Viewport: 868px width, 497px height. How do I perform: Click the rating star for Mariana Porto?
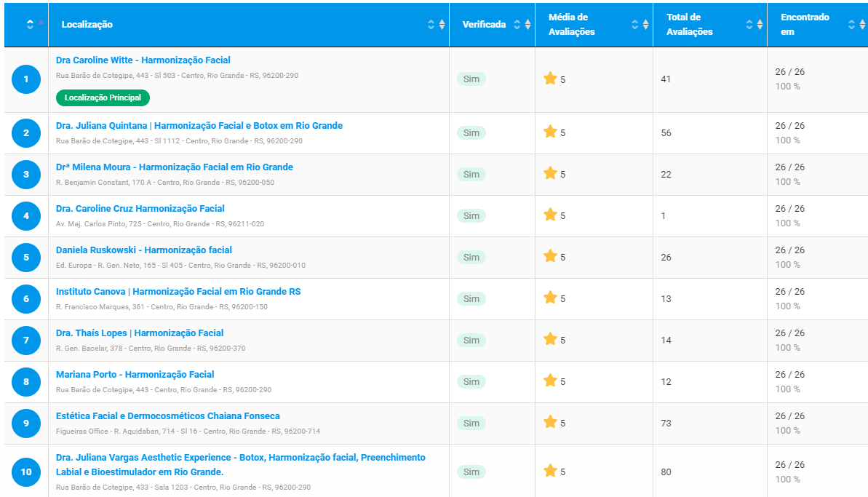(550, 381)
